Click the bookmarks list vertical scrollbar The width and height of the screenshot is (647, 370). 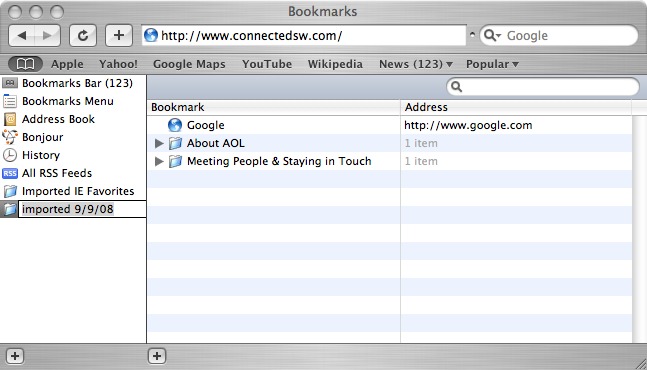pyautogui.click(x=639, y=229)
